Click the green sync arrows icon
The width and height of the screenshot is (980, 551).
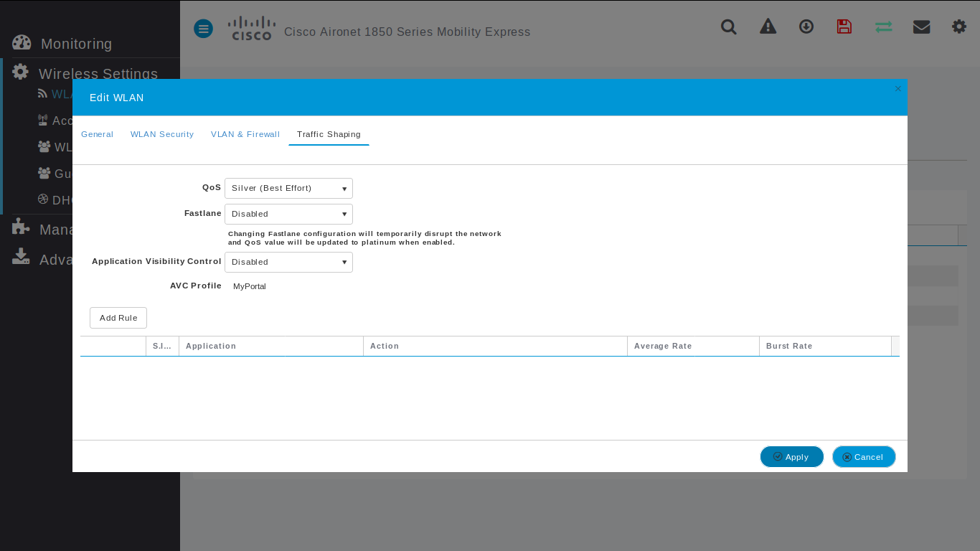[x=883, y=27]
